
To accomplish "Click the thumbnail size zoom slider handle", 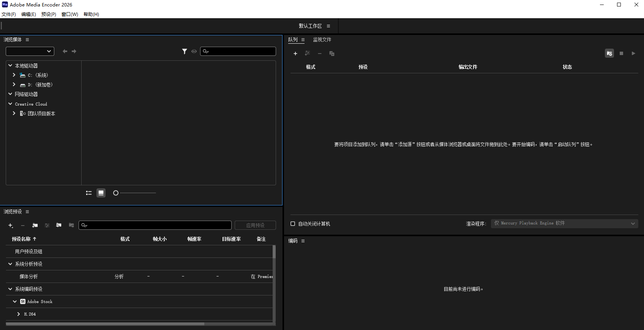I will 116,193.
